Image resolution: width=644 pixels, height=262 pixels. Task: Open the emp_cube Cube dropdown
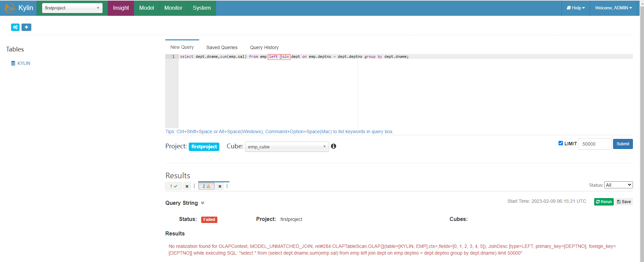(x=287, y=147)
